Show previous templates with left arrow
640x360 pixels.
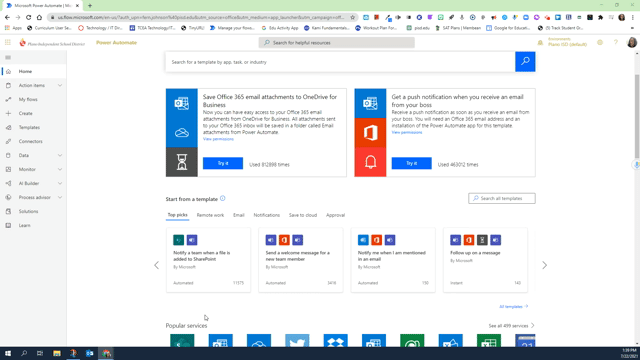click(156, 265)
